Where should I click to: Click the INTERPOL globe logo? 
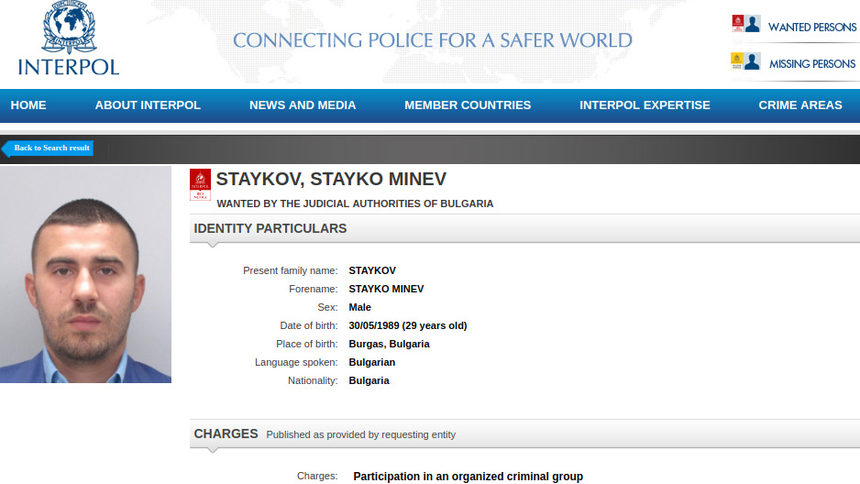tap(69, 27)
